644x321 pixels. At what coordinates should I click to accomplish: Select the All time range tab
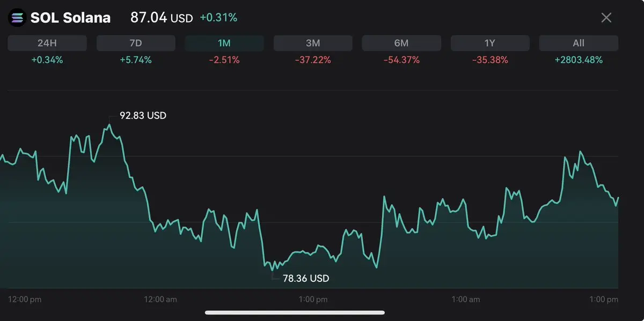click(x=579, y=43)
